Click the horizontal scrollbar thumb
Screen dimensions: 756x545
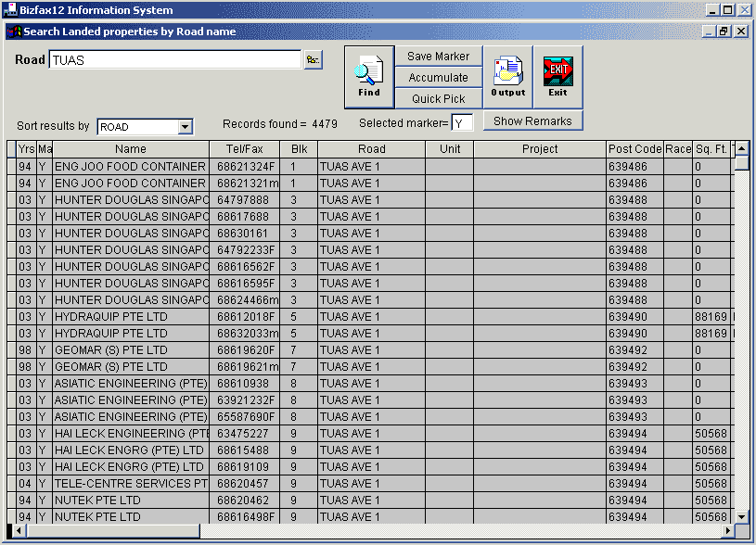pyautogui.click(x=113, y=530)
